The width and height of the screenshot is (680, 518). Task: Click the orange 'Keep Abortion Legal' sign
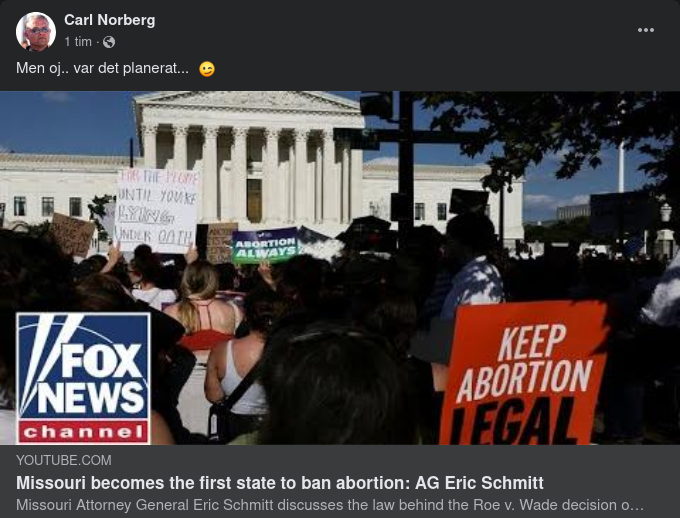[x=523, y=374]
